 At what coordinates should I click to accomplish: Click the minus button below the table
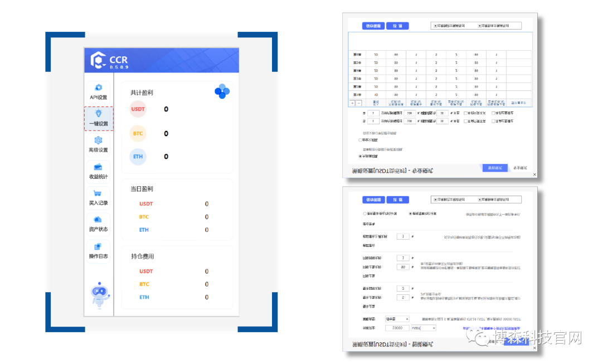click(x=359, y=103)
